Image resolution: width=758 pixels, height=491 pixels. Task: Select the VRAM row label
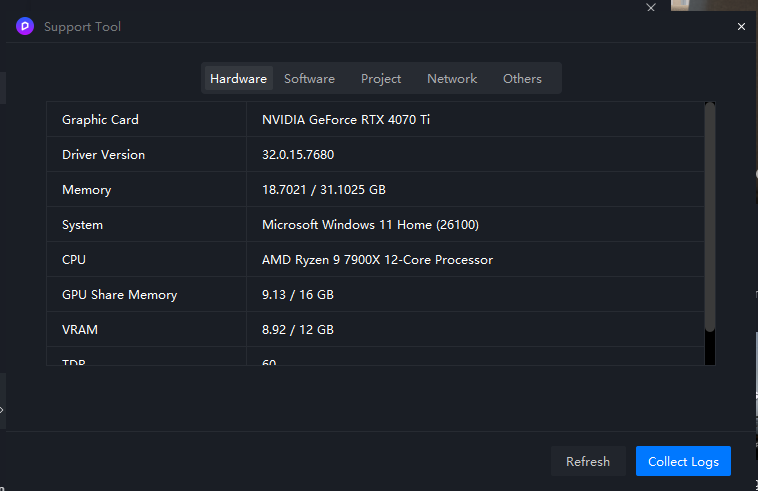[80, 330]
